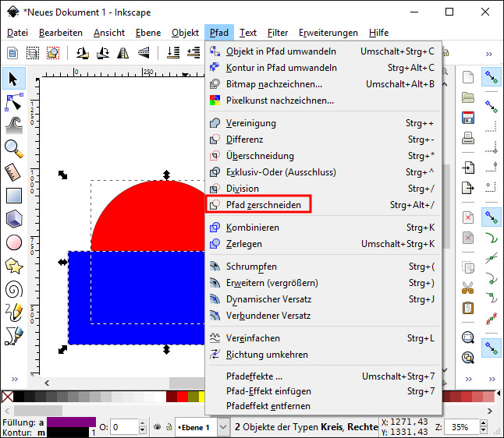The image size is (504, 438).
Task: Click the horizontal canvas scrollbar left arrow
Action: coord(47,383)
